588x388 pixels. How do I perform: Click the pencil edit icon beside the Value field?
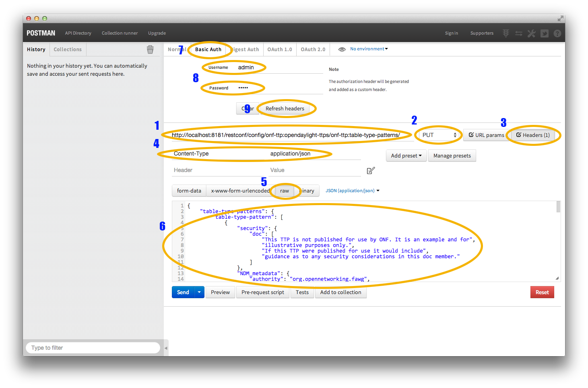pyautogui.click(x=371, y=170)
